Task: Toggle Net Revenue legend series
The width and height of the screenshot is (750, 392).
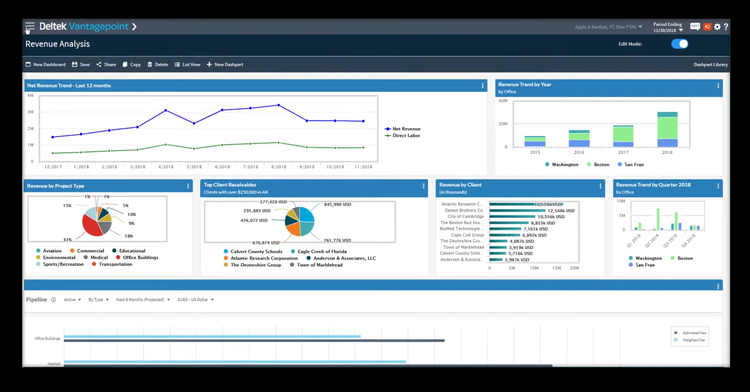Action: pos(403,129)
